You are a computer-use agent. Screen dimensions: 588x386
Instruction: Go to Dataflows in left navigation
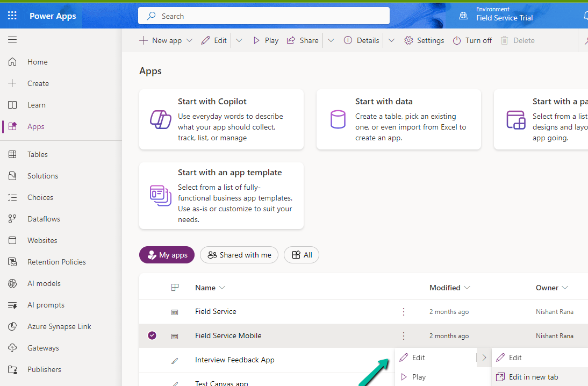click(44, 219)
